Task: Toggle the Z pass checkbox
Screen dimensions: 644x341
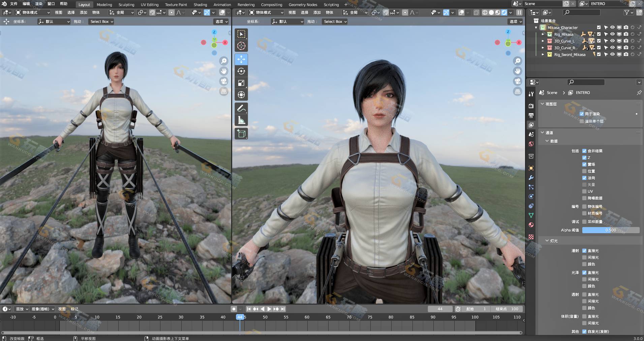Action: click(x=584, y=158)
